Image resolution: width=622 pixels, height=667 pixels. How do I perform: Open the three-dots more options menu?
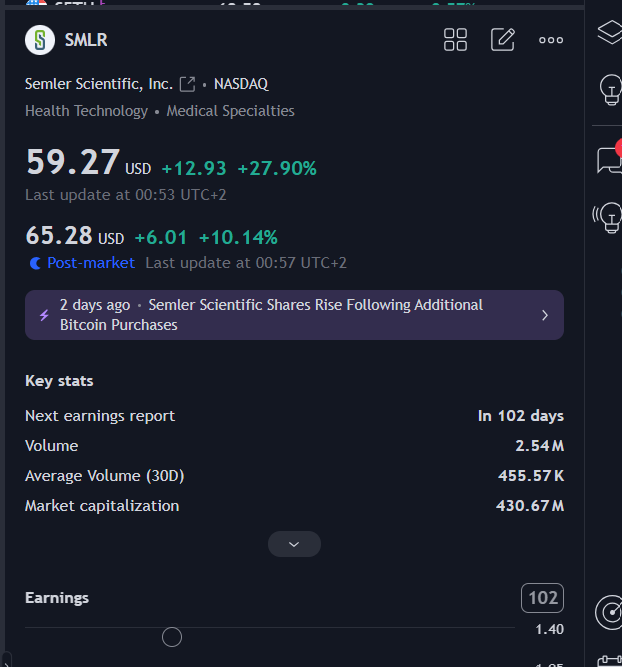(x=551, y=40)
